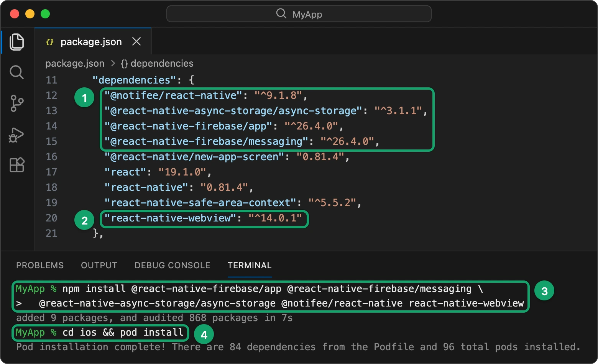The width and height of the screenshot is (598, 364).
Task: Click the "^14.0.1" version value
Action: (275, 218)
